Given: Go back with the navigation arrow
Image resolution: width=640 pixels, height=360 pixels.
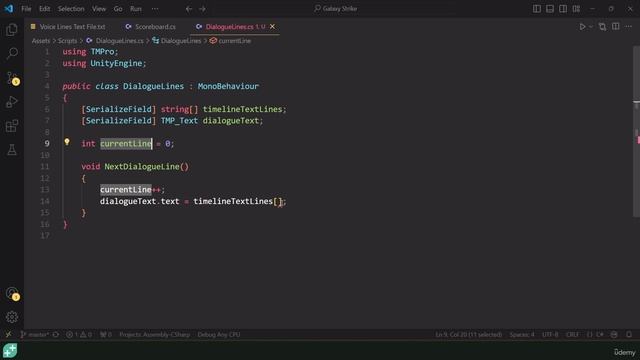Looking at the screenshot, I should (x=189, y=9).
